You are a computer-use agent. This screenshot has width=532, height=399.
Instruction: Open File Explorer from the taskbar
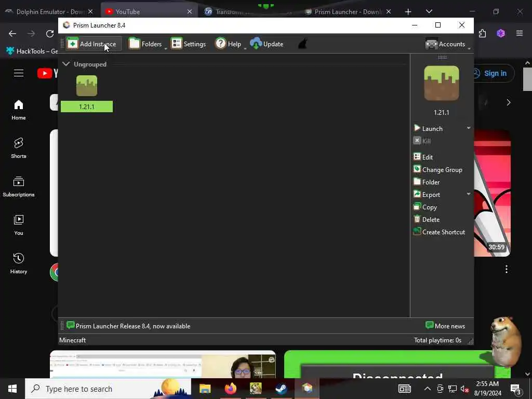point(205,389)
